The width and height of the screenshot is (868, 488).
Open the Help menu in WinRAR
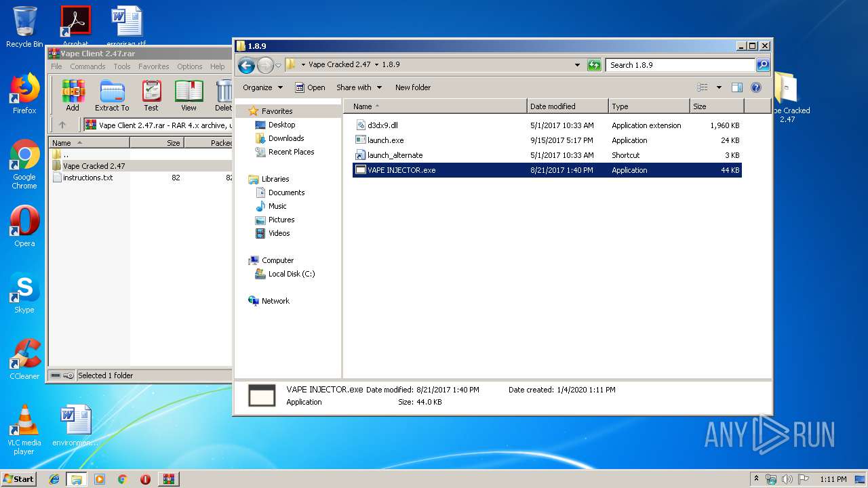coord(217,66)
